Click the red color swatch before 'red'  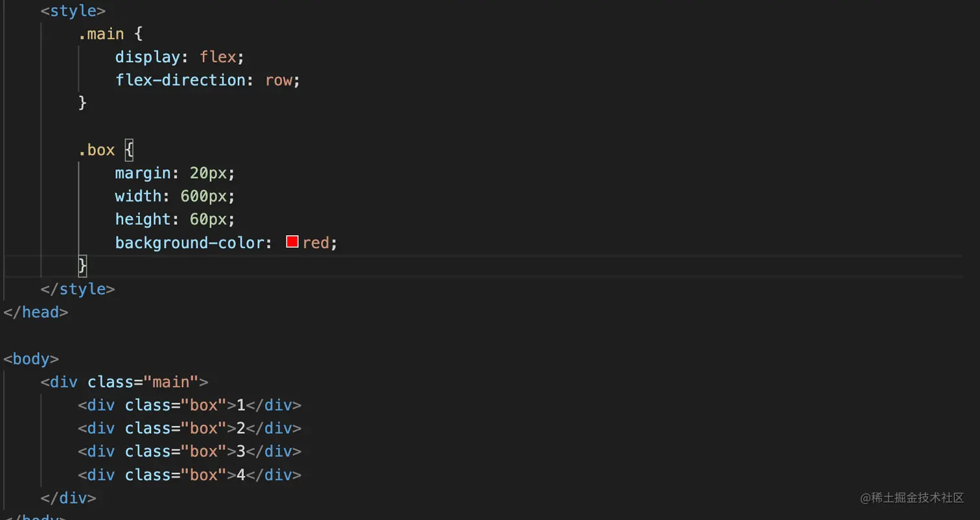coord(292,242)
